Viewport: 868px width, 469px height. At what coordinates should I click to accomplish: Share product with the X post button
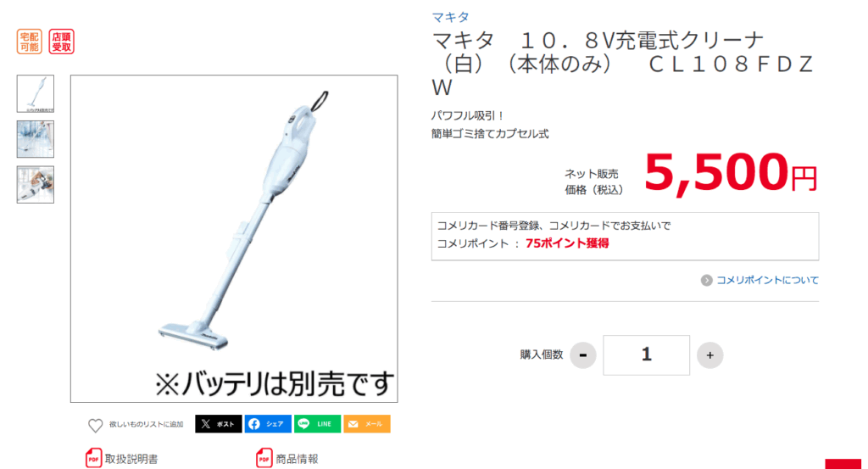218,424
